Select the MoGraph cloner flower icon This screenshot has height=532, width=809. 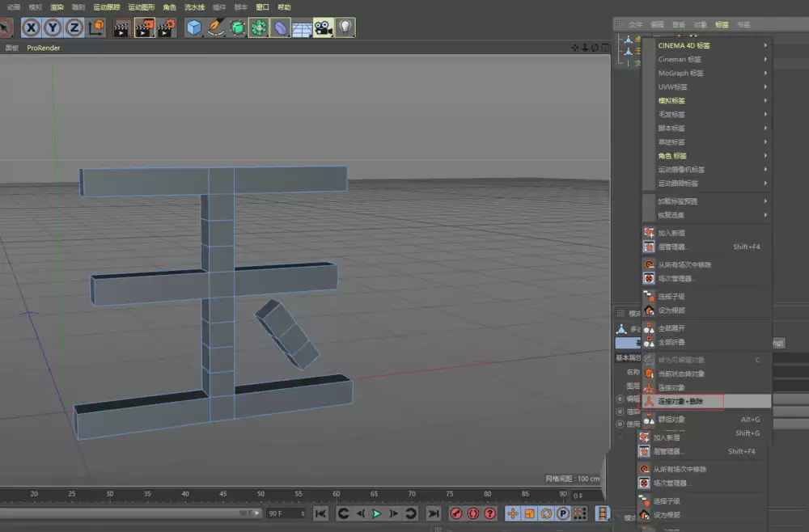(257, 27)
